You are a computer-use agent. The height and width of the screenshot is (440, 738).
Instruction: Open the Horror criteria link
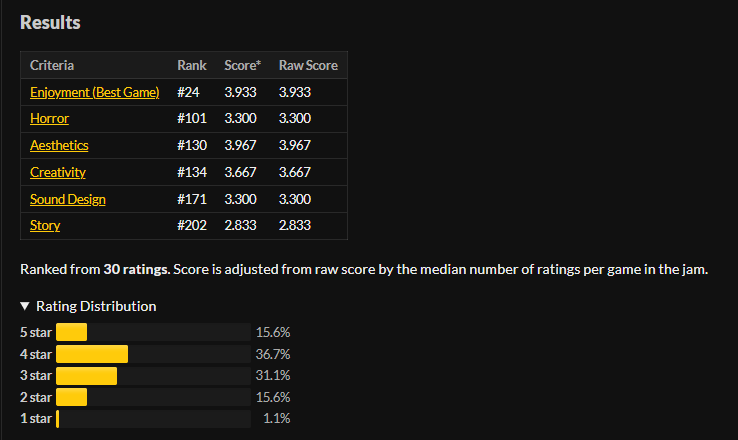49,118
